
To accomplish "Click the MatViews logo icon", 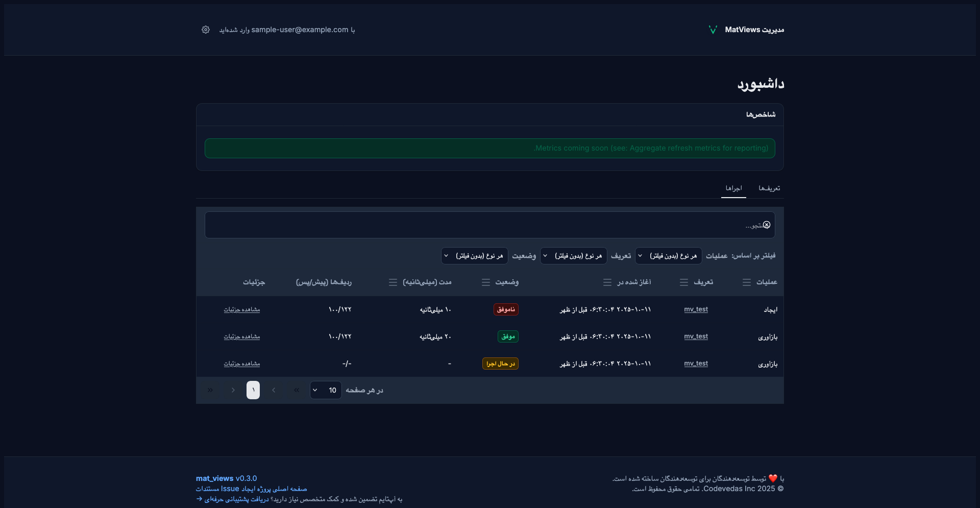I will pyautogui.click(x=713, y=30).
